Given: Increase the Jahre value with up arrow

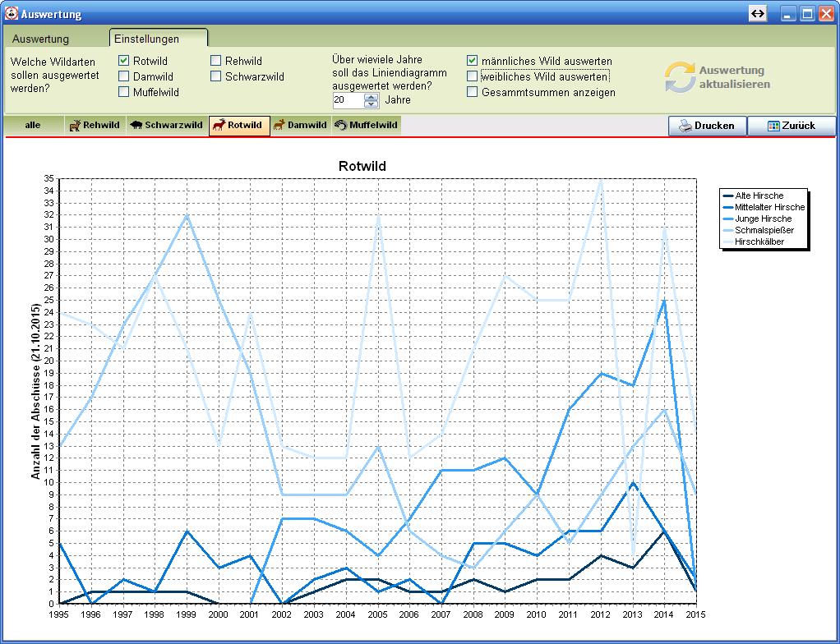Looking at the screenshot, I should click(371, 96).
